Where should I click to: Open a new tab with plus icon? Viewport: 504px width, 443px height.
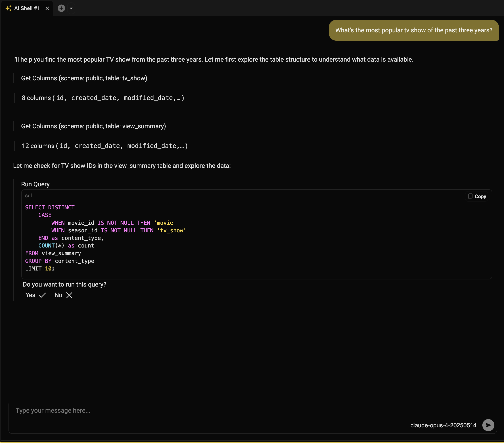61,8
